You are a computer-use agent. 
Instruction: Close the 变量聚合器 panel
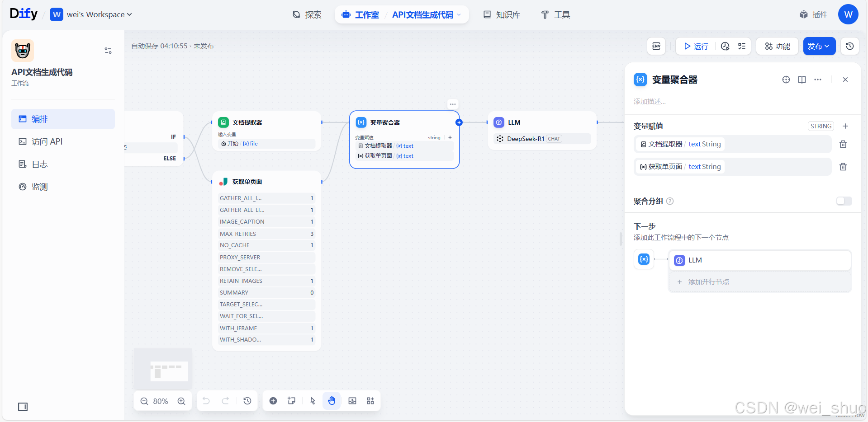click(845, 80)
